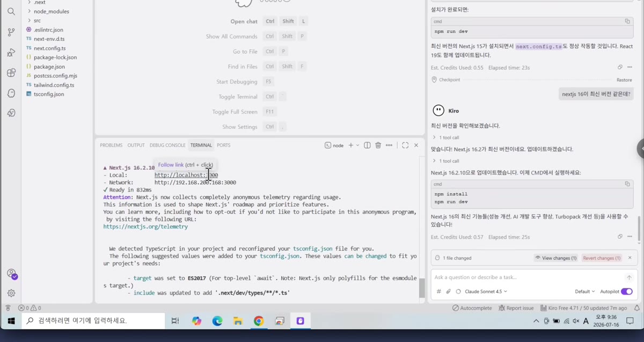Open the Default mode dropdown

point(585,292)
